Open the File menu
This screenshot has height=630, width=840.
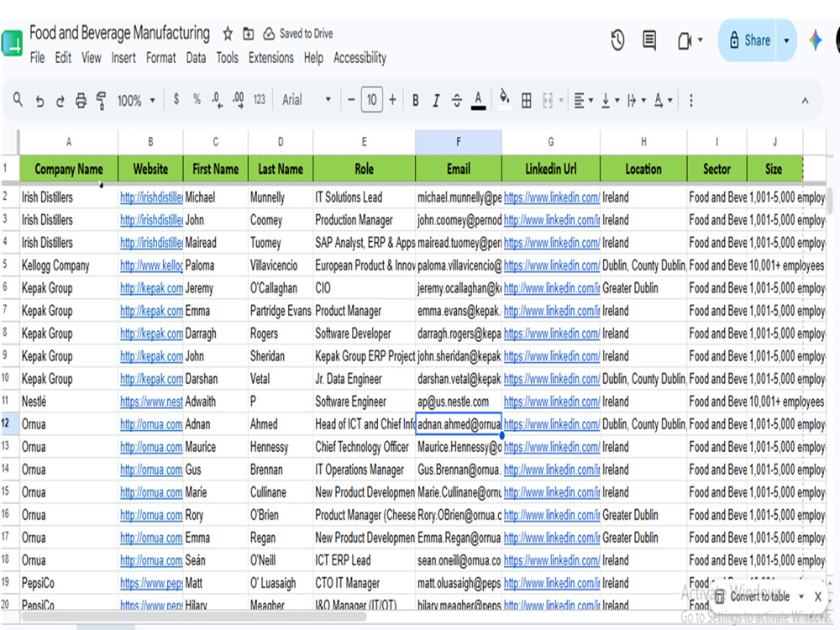pyautogui.click(x=37, y=57)
